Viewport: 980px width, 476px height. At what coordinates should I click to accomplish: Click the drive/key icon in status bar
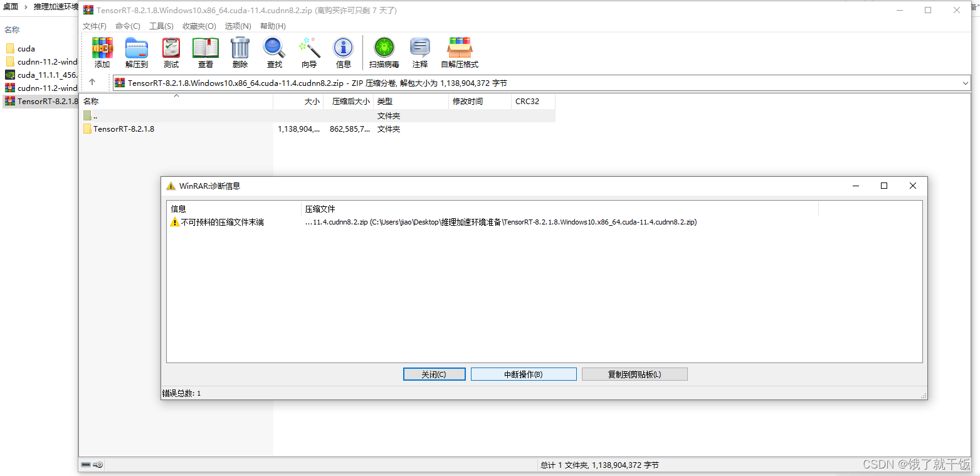point(92,465)
